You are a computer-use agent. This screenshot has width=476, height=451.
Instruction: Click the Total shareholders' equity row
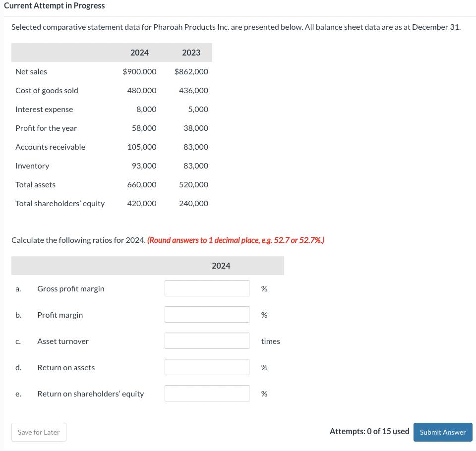pyautogui.click(x=60, y=203)
